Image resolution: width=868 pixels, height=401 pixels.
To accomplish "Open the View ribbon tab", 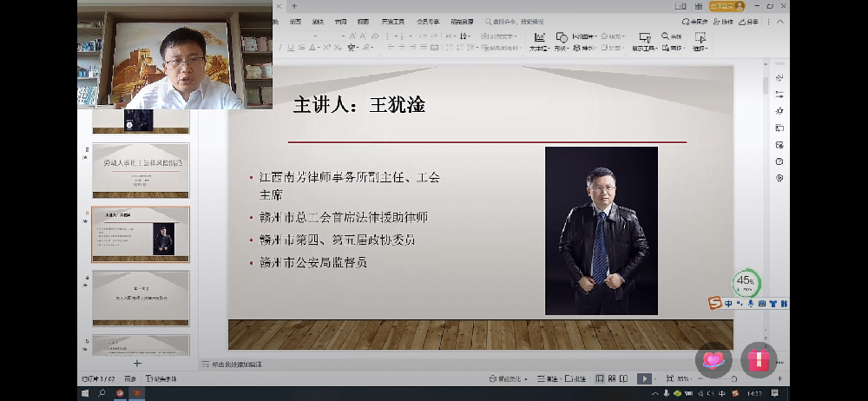I will click(x=363, y=22).
